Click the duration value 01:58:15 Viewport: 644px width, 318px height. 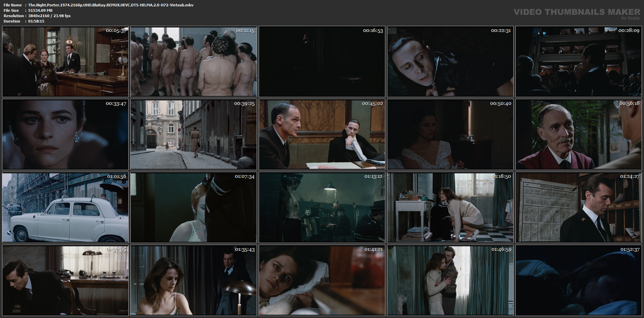click(x=36, y=21)
